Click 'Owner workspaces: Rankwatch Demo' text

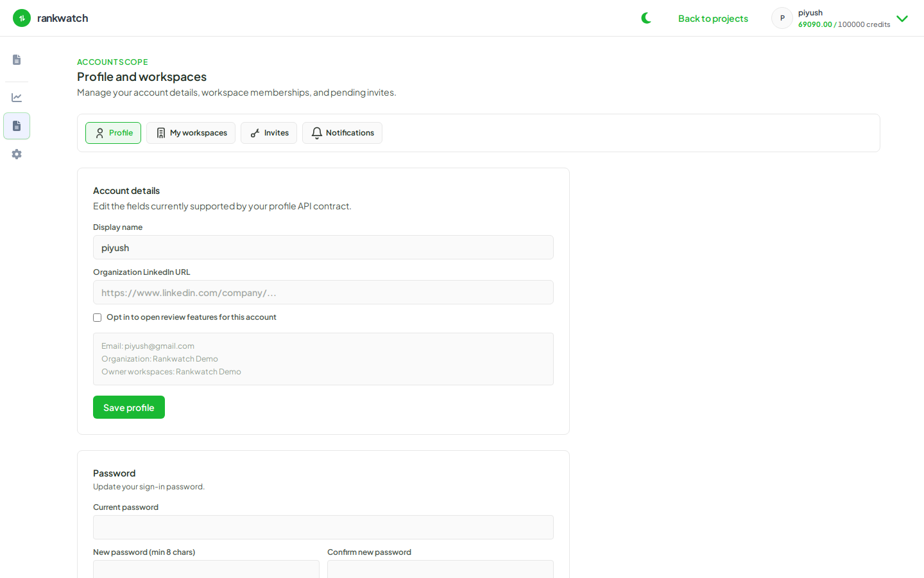[x=171, y=372]
